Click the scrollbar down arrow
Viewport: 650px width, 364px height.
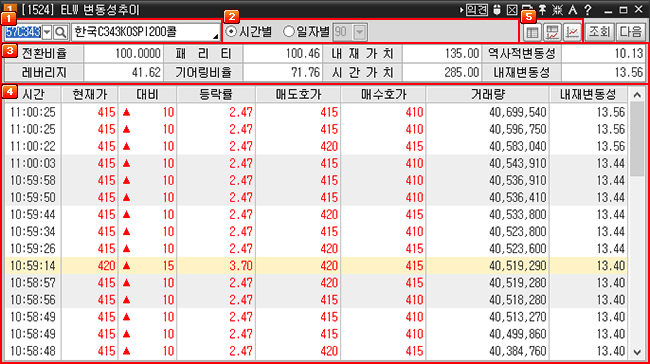[x=637, y=352]
